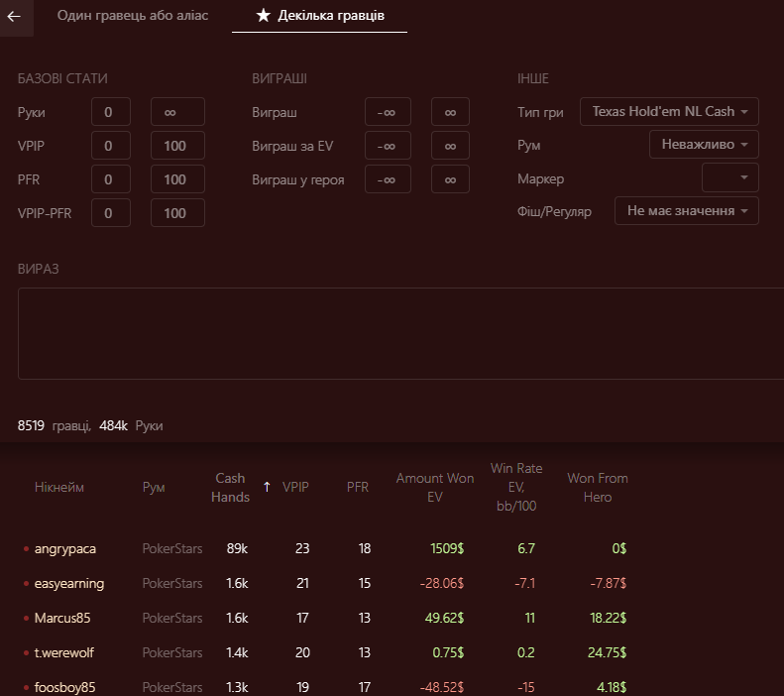Select player foosboy85 in the list
This screenshot has width=784, height=696.
64,687
